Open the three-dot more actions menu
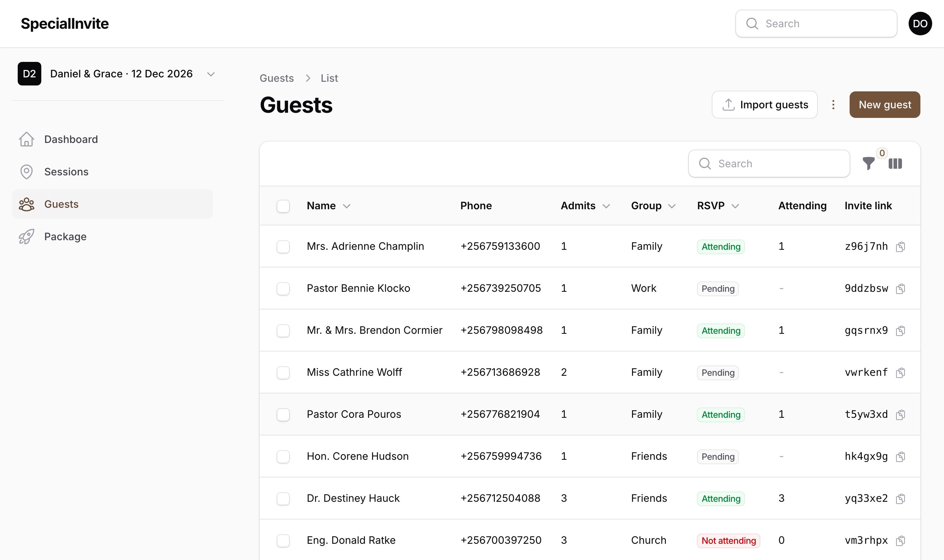This screenshot has width=944, height=560. pos(833,105)
